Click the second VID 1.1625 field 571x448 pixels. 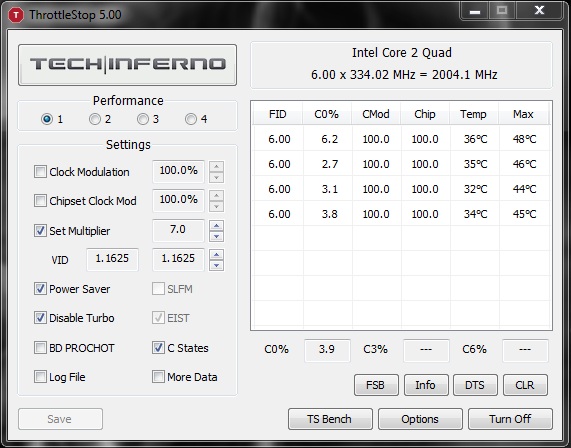pyautogui.click(x=178, y=259)
